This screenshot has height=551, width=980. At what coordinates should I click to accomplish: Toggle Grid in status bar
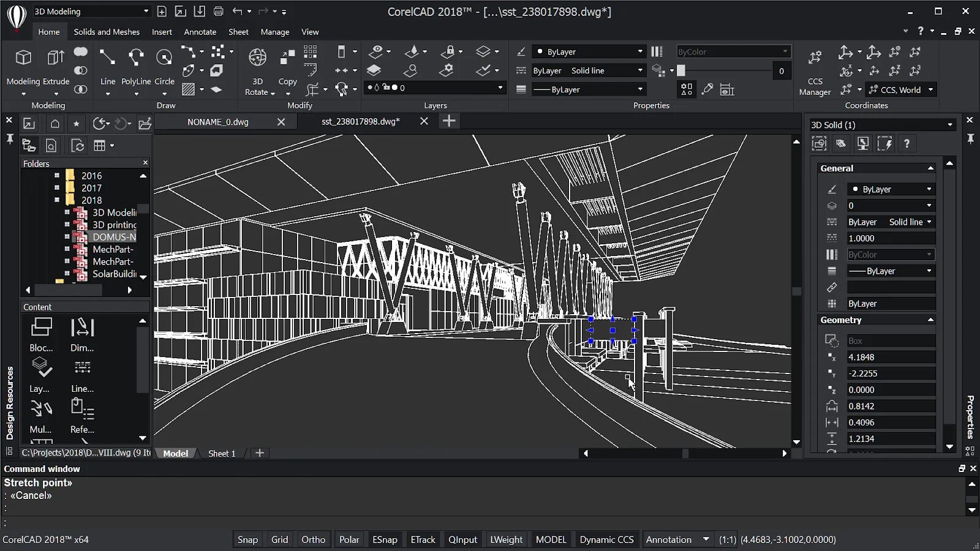coord(279,539)
